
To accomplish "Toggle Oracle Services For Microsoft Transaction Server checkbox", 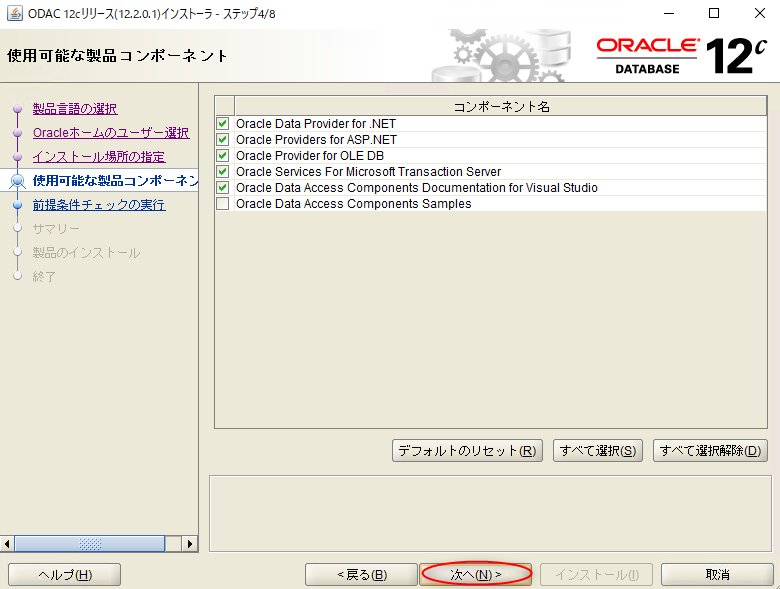I will (223, 172).
